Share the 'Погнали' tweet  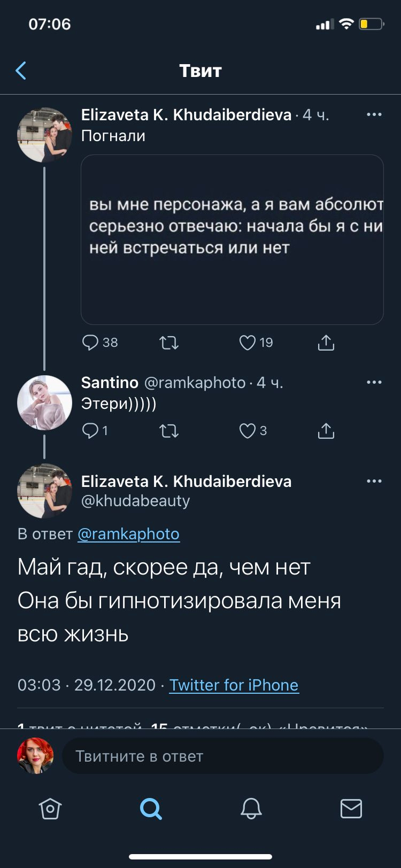(x=326, y=343)
